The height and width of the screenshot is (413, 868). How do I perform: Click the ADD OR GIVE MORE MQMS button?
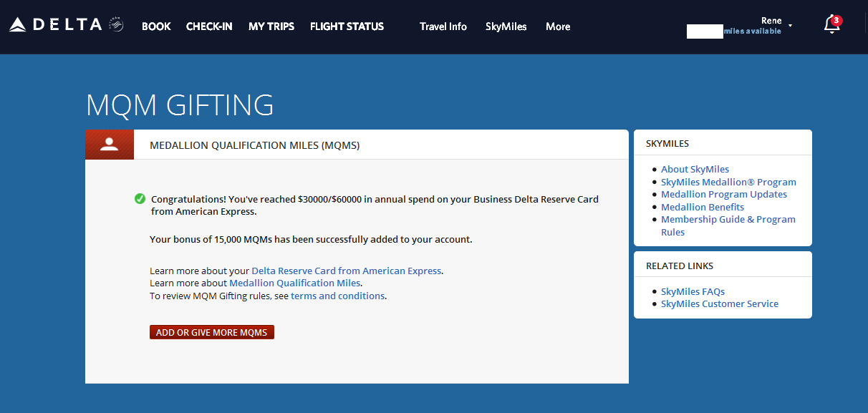click(211, 331)
